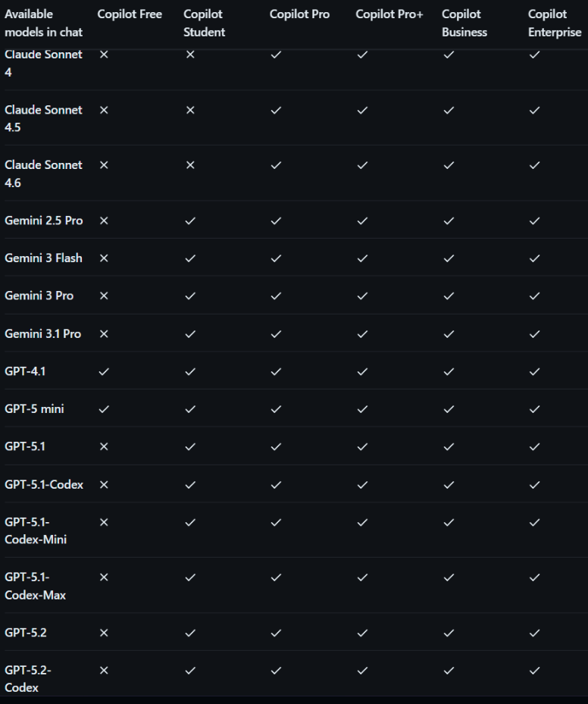Click the Copilot Business column header
This screenshot has height=704, width=588.
pos(464,23)
